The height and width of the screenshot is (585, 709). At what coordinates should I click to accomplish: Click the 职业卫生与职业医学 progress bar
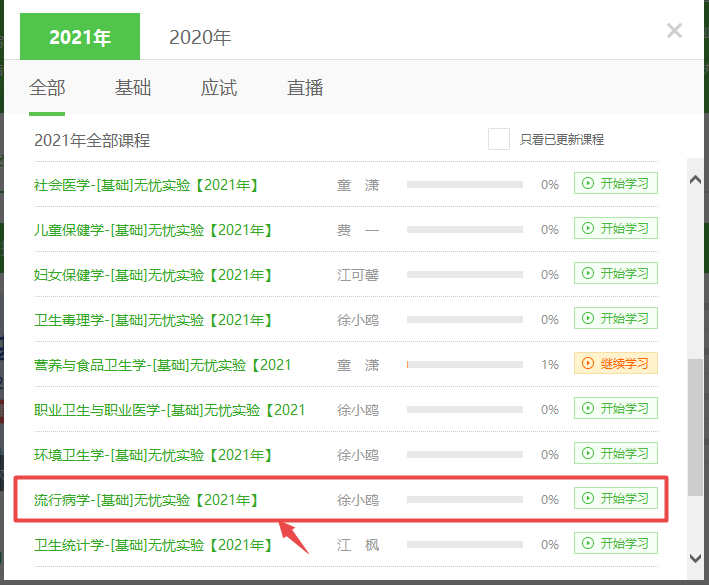(464, 410)
